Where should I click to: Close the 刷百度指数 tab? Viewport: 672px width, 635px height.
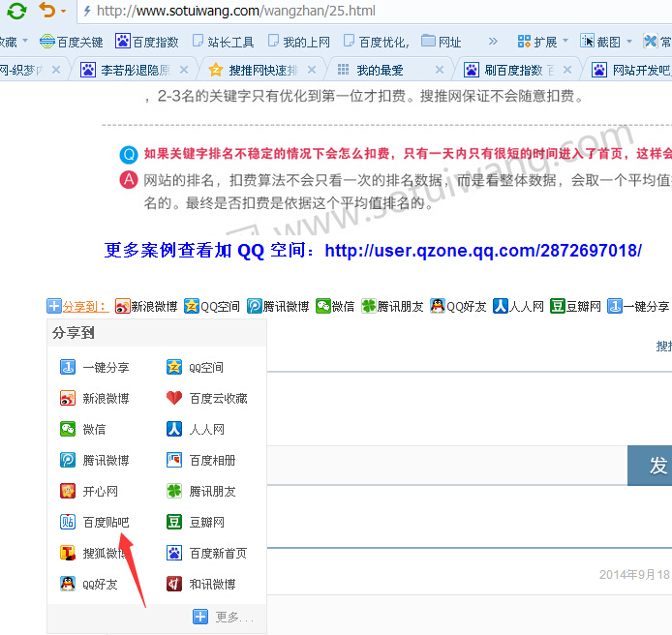coord(567,70)
